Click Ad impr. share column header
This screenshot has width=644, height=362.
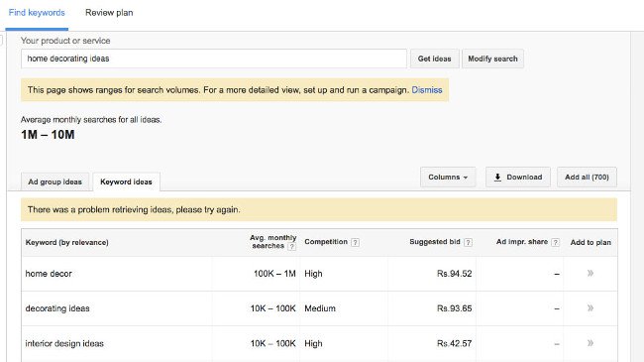521,242
